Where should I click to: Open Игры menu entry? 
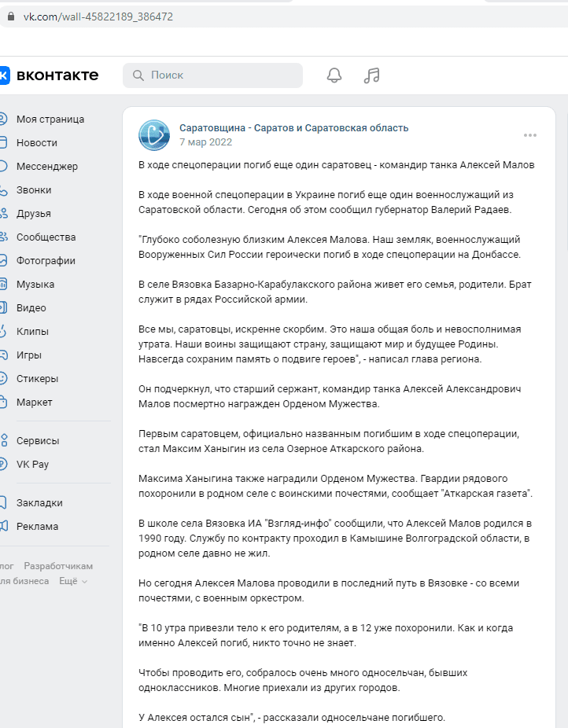point(29,355)
